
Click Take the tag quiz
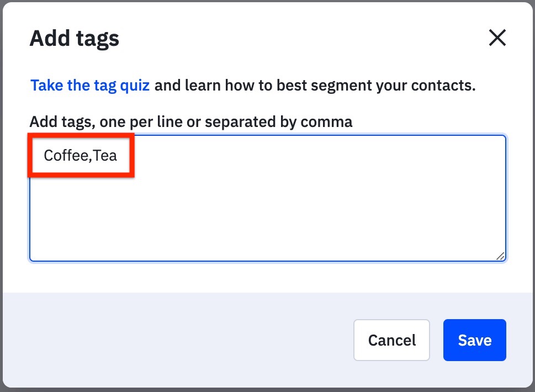pos(89,85)
